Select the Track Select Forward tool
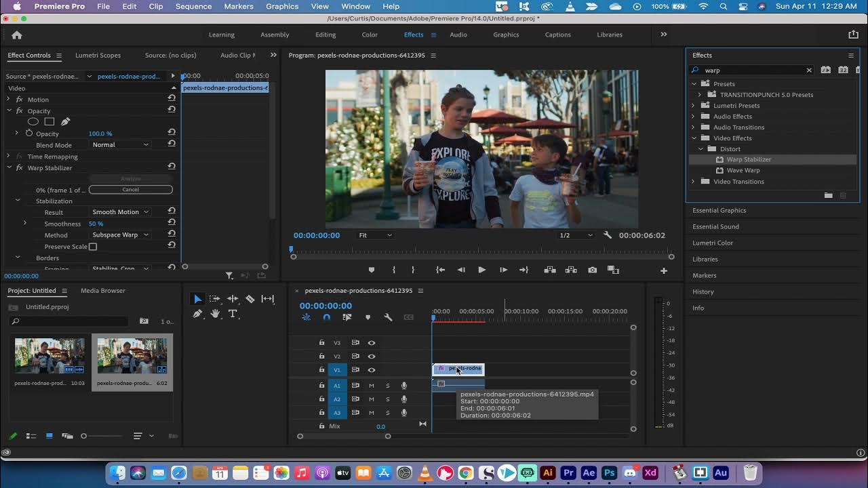Viewport: 868px width, 488px height. tap(215, 299)
